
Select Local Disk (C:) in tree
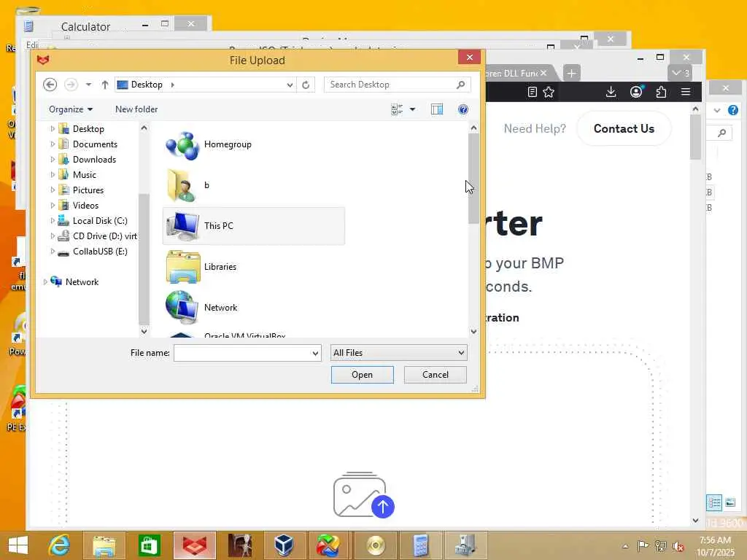pyautogui.click(x=100, y=221)
